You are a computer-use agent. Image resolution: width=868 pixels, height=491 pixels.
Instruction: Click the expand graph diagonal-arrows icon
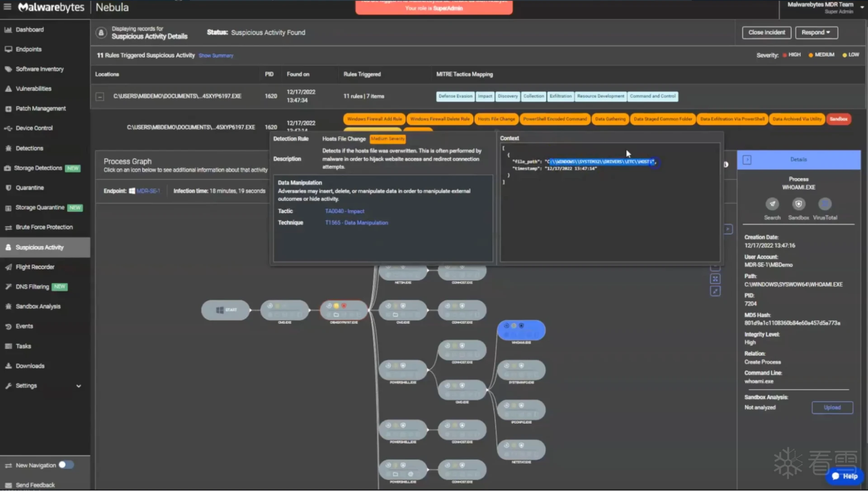(715, 292)
